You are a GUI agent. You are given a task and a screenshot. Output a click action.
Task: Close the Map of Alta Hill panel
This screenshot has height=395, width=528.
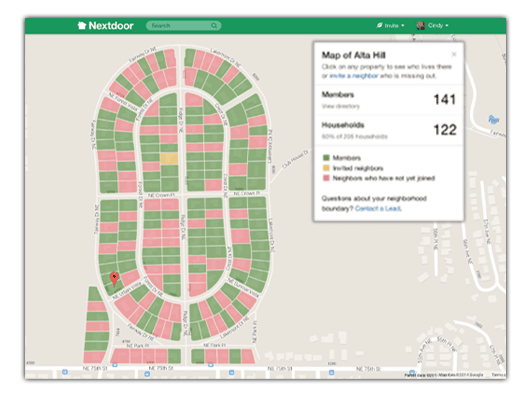pyautogui.click(x=454, y=54)
